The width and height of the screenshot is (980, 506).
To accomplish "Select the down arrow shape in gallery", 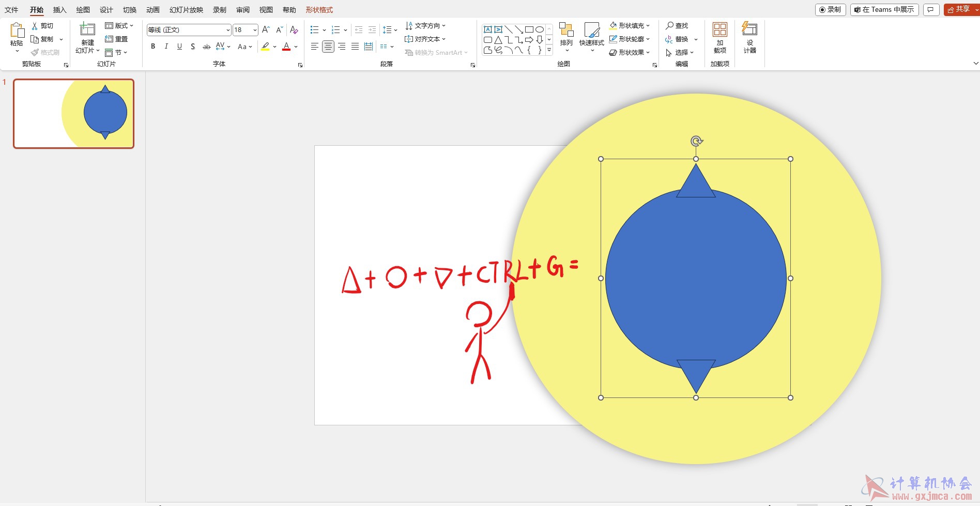I will (540, 40).
